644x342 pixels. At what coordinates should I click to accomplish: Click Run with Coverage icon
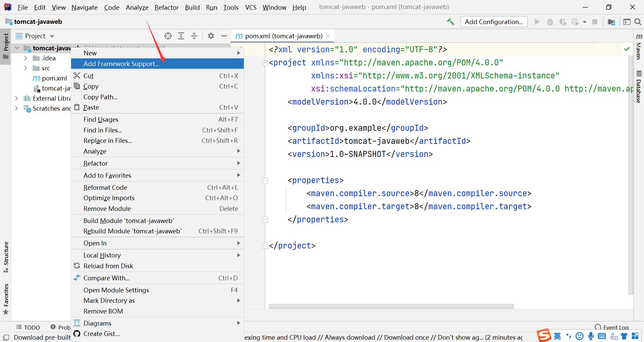tap(563, 22)
